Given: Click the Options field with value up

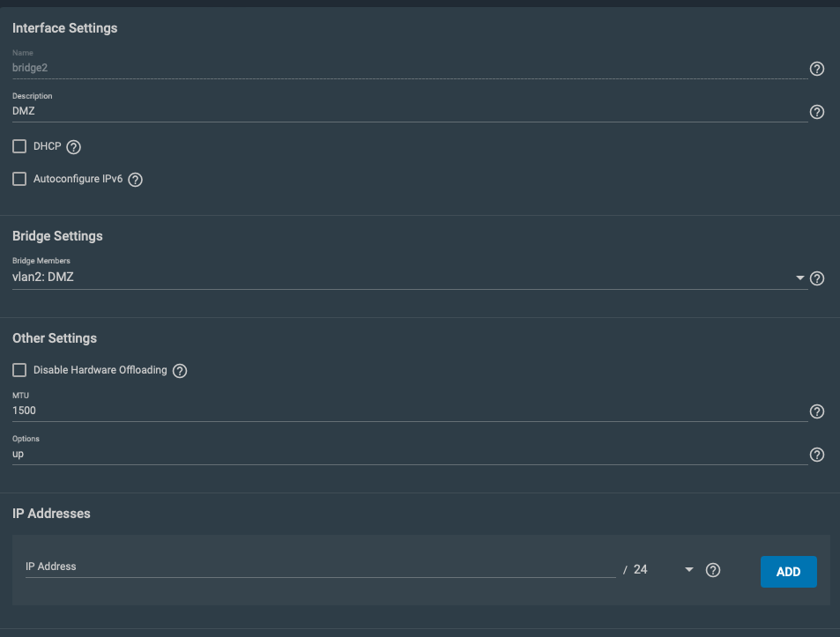Looking at the screenshot, I should click(410, 454).
